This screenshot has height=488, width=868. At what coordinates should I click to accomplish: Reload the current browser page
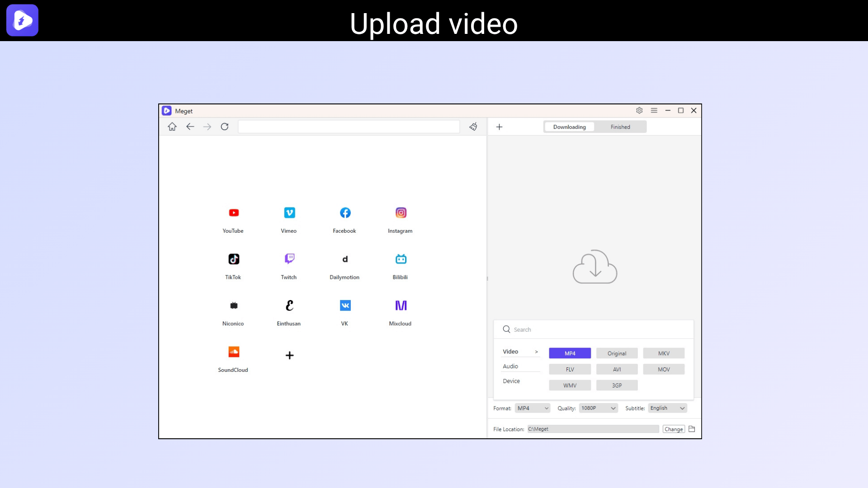pos(225,127)
